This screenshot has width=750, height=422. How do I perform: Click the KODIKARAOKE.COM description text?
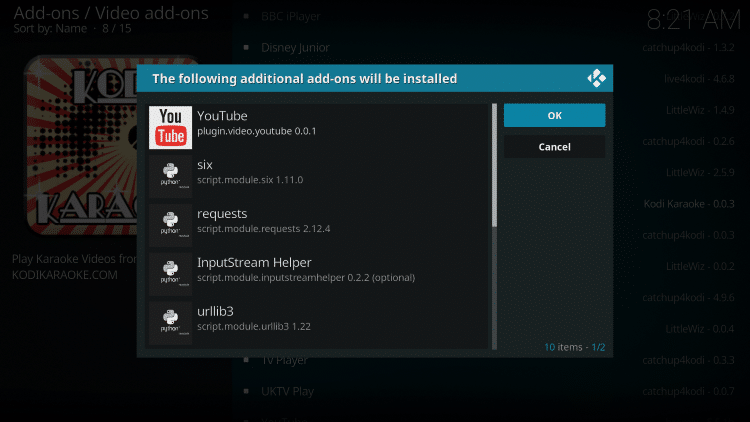(65, 275)
